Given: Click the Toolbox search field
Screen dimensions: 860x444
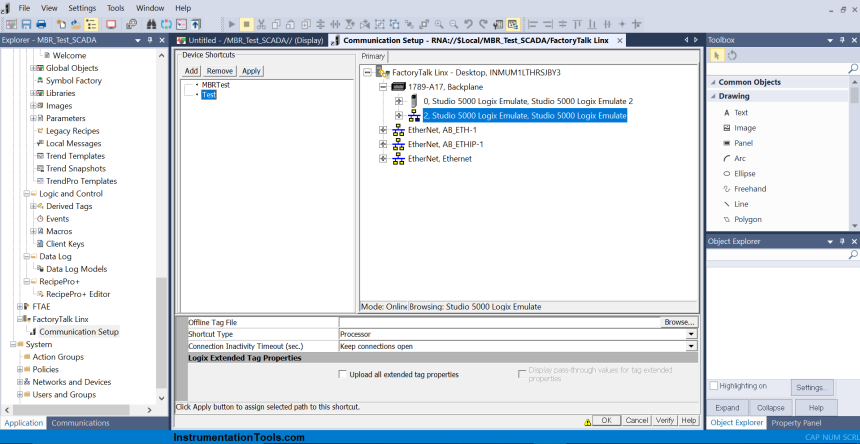Looking at the screenshot, I should (x=778, y=69).
